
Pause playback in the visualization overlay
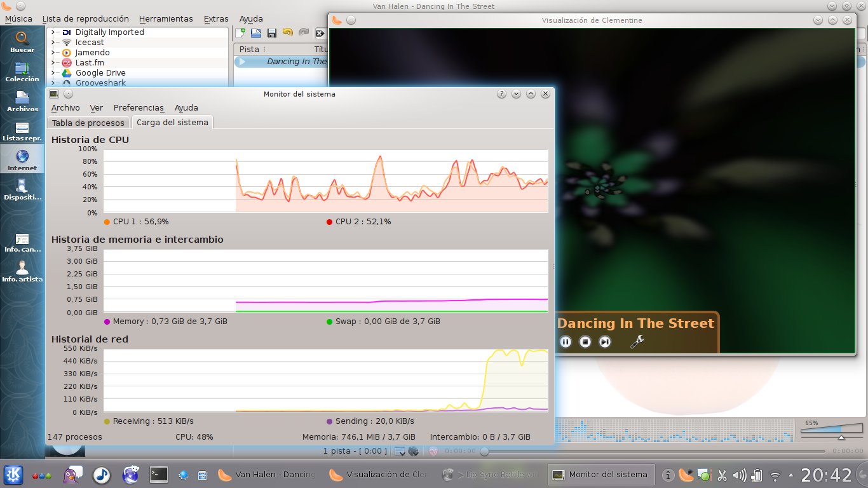pyautogui.click(x=566, y=342)
